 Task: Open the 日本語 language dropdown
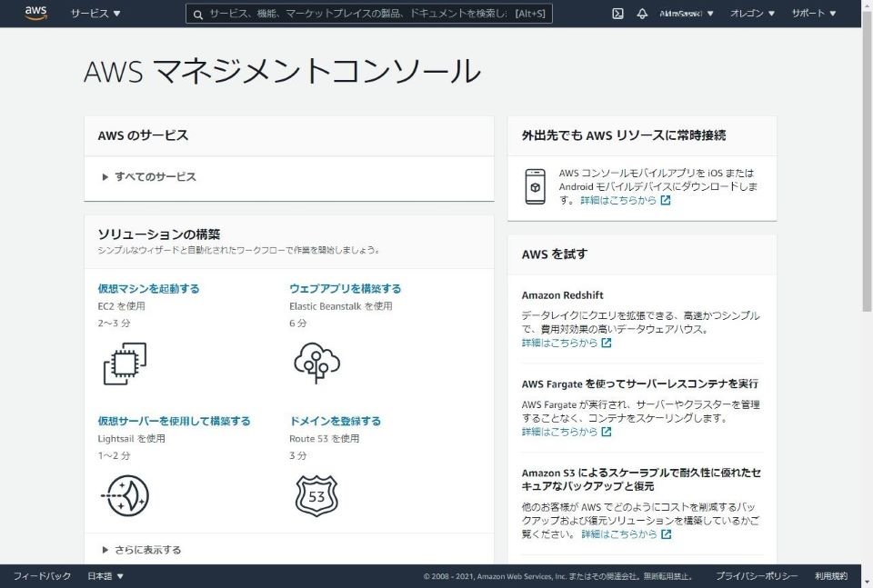click(105, 576)
